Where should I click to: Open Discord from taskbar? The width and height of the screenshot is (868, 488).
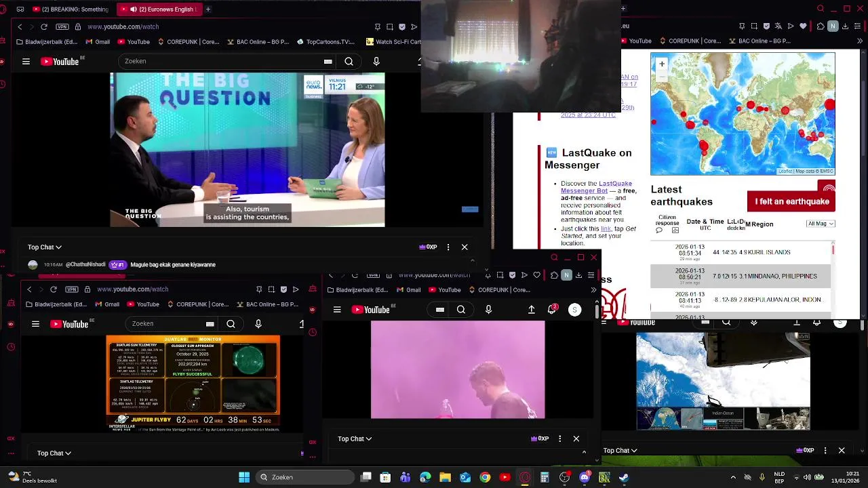coord(585,477)
